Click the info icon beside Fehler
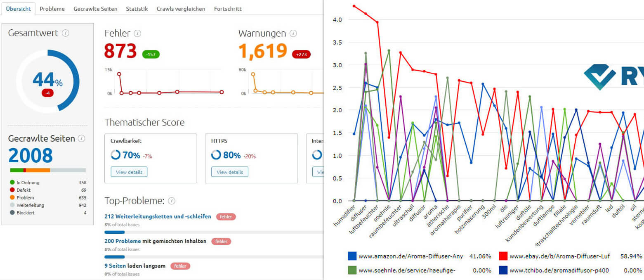Viewport: 644px width, 280px height. coord(138,33)
